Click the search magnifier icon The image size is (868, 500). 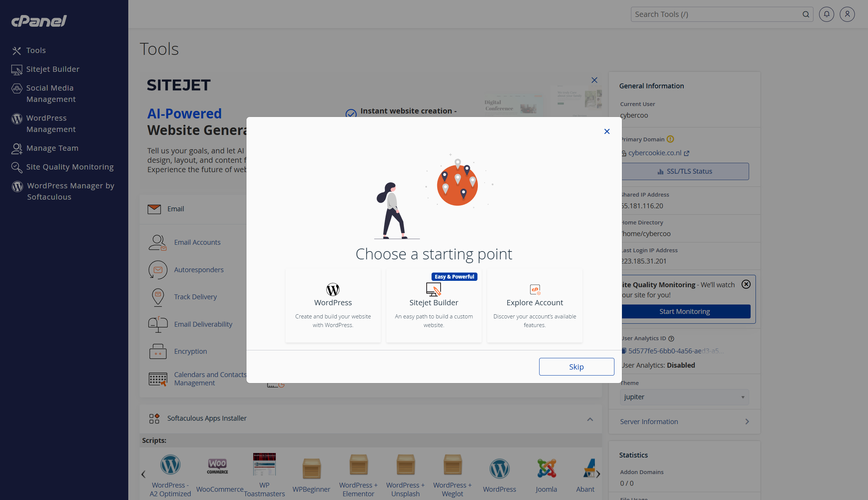[x=806, y=14]
